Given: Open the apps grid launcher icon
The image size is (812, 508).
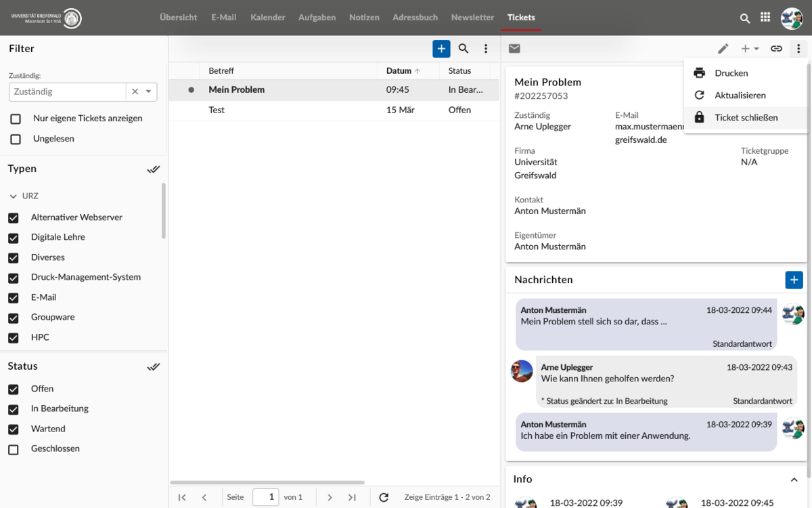Looking at the screenshot, I should click(765, 18).
